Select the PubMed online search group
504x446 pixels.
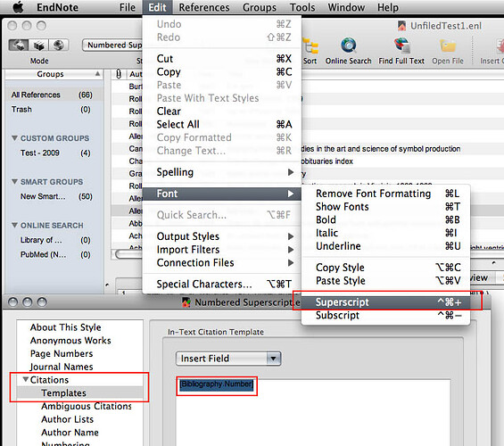[54, 254]
